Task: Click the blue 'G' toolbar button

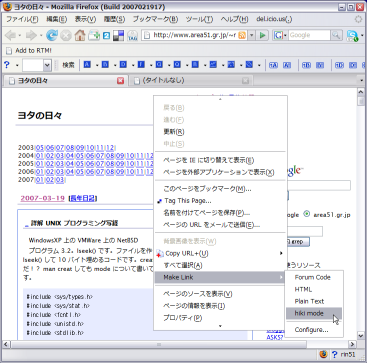Action: point(159,65)
